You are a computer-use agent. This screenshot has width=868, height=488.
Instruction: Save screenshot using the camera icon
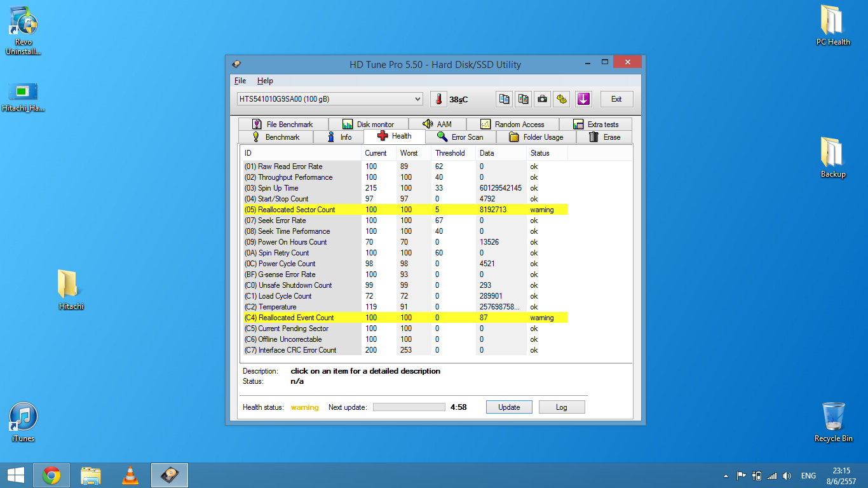pos(542,99)
